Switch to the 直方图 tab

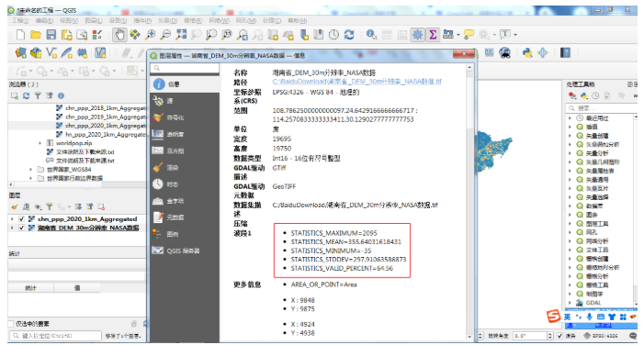pos(185,151)
